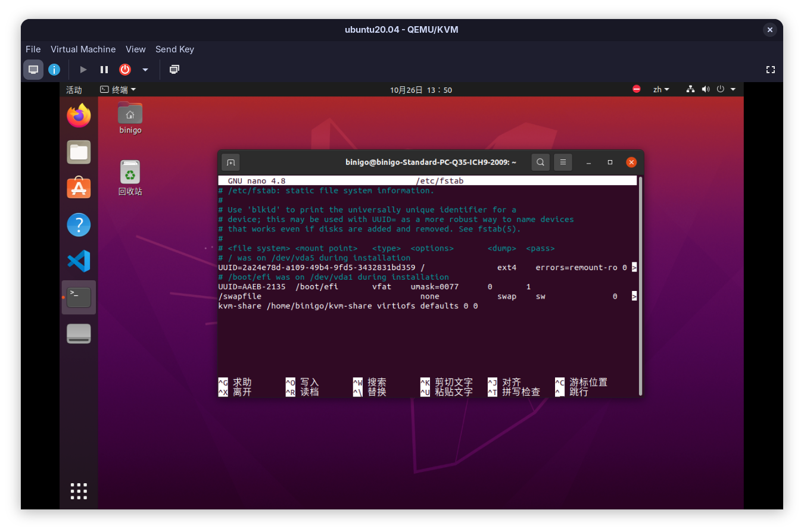The height and width of the screenshot is (532, 804).
Task: Expand the shutdown options dropdown arrow
Action: click(145, 70)
